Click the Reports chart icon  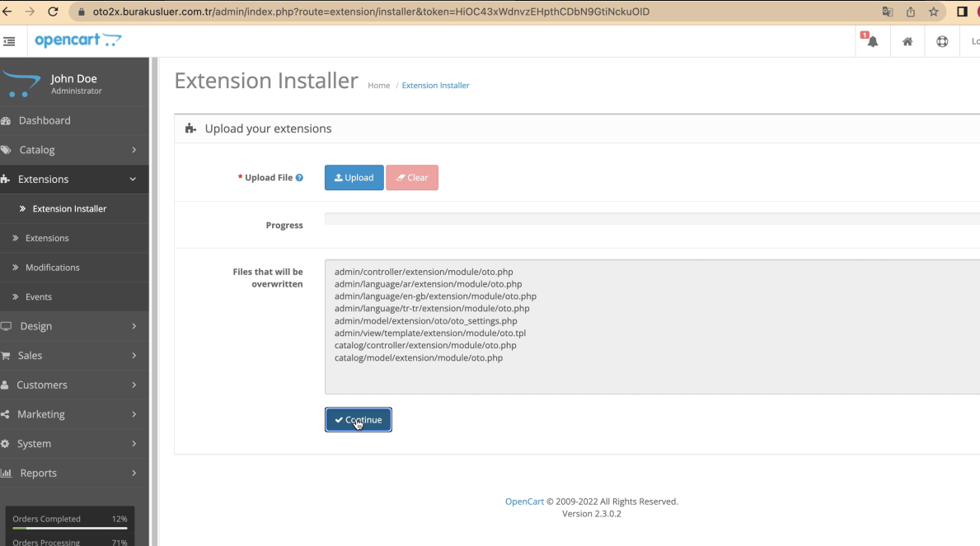(7, 473)
